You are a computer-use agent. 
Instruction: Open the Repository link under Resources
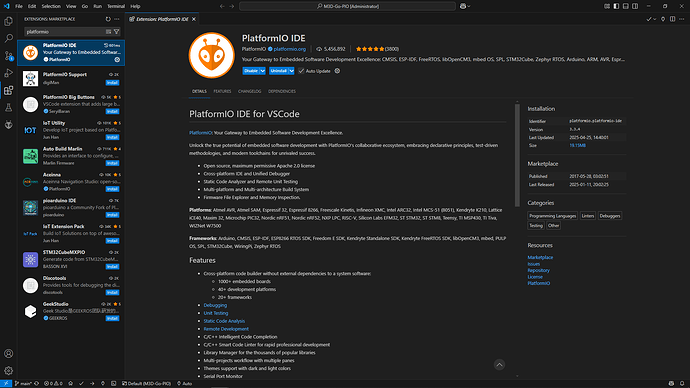539,271
